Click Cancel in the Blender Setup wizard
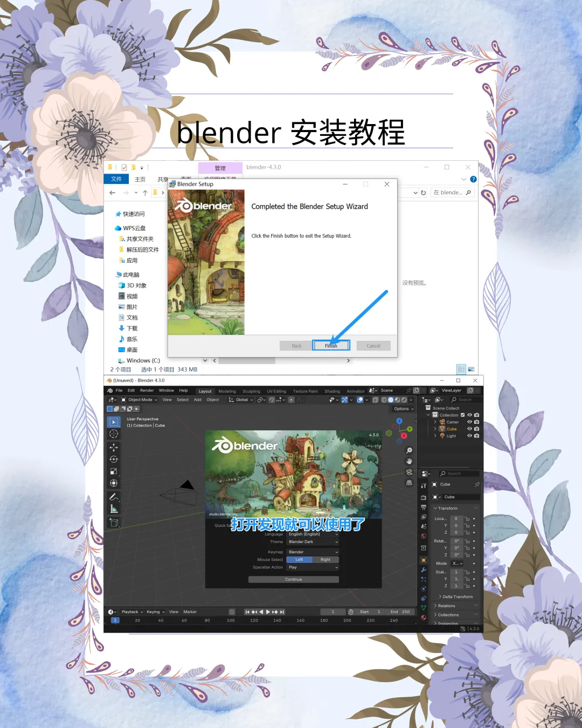This screenshot has width=582, height=728. [373, 346]
